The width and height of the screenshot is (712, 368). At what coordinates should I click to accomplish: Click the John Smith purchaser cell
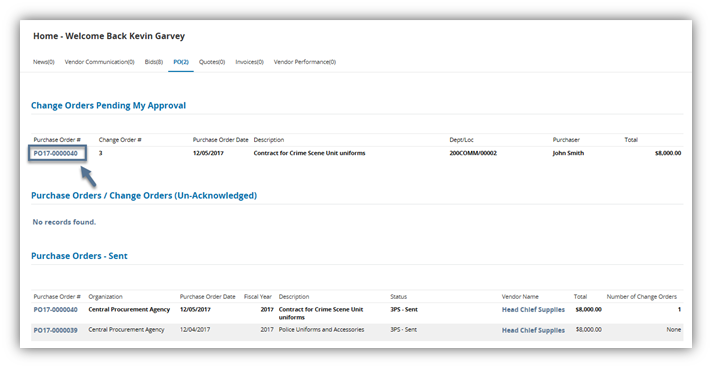pyautogui.click(x=568, y=153)
